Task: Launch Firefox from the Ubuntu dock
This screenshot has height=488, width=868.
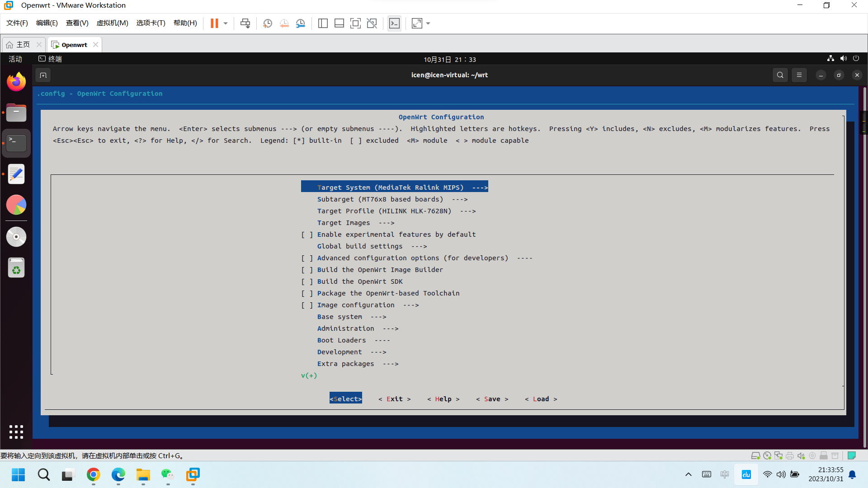Action: click(x=16, y=82)
